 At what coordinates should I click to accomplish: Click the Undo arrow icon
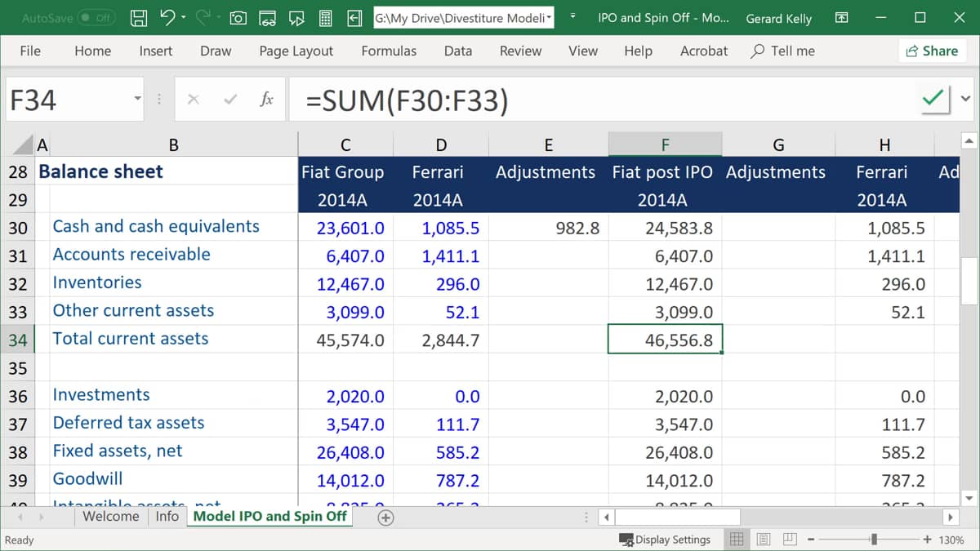[x=167, y=16]
